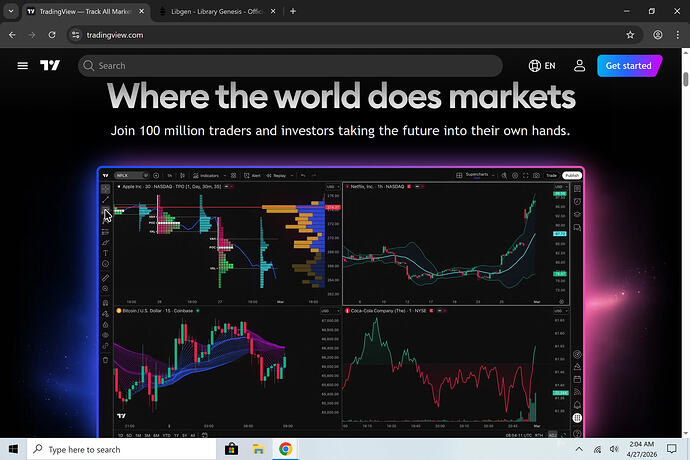690x460 pixels.
Task: Open a new browser tab
Action: point(293,11)
